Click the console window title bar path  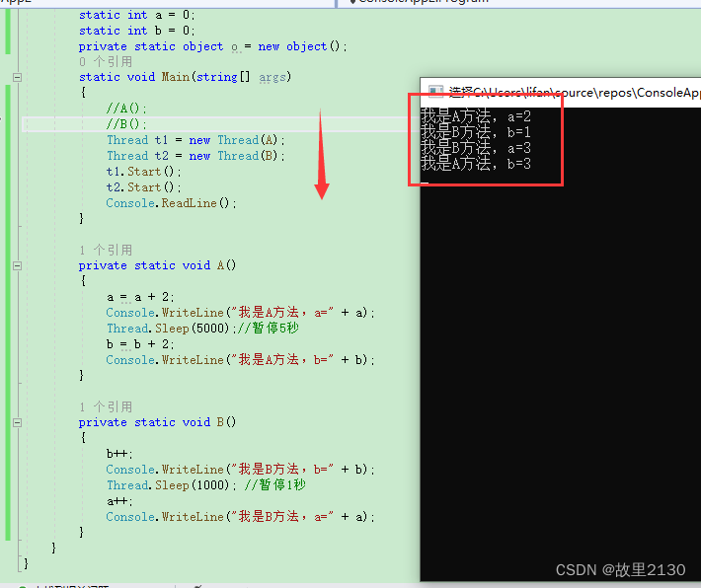click(573, 93)
